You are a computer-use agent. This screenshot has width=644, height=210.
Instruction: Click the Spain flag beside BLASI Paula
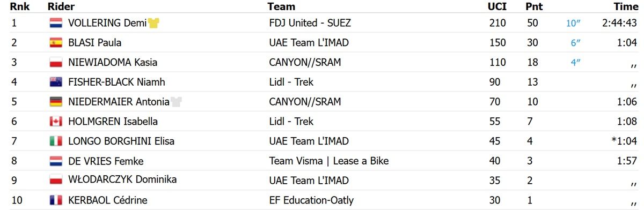(56, 43)
